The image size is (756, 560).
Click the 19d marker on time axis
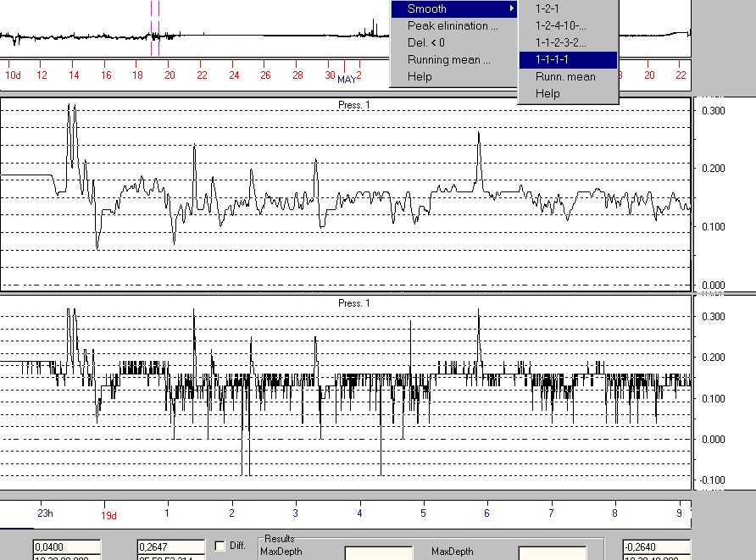108,515
